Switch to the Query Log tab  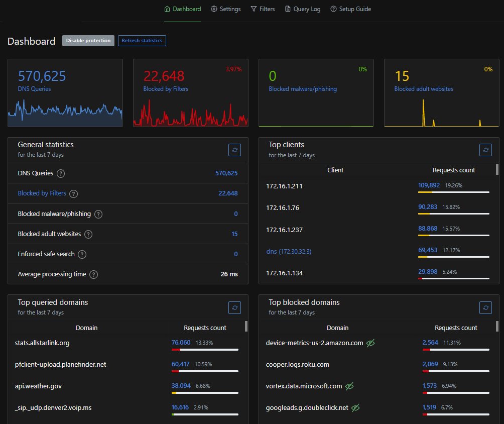pyautogui.click(x=302, y=9)
